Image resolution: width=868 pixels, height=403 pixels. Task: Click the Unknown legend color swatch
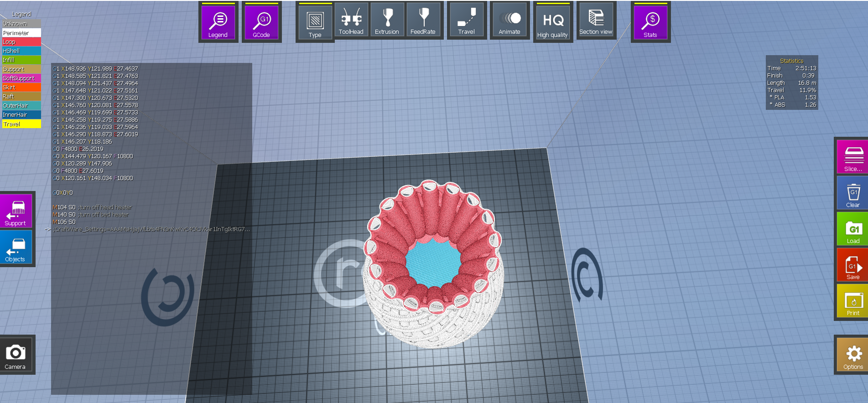(21, 24)
